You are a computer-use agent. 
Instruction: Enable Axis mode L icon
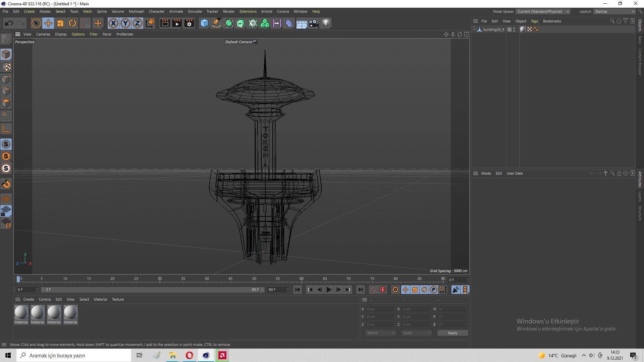(6, 129)
